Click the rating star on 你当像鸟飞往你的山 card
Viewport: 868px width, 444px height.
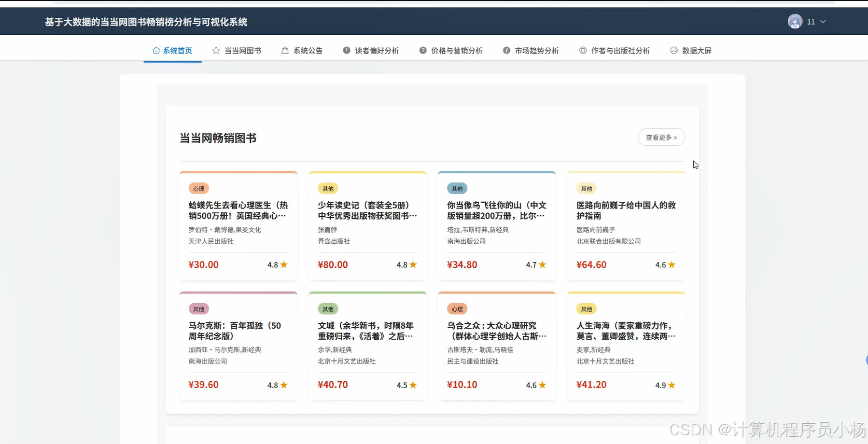pyautogui.click(x=543, y=264)
